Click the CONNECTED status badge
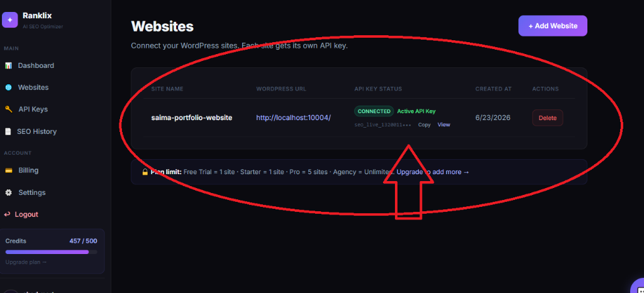The width and height of the screenshot is (644, 293). [x=374, y=111]
